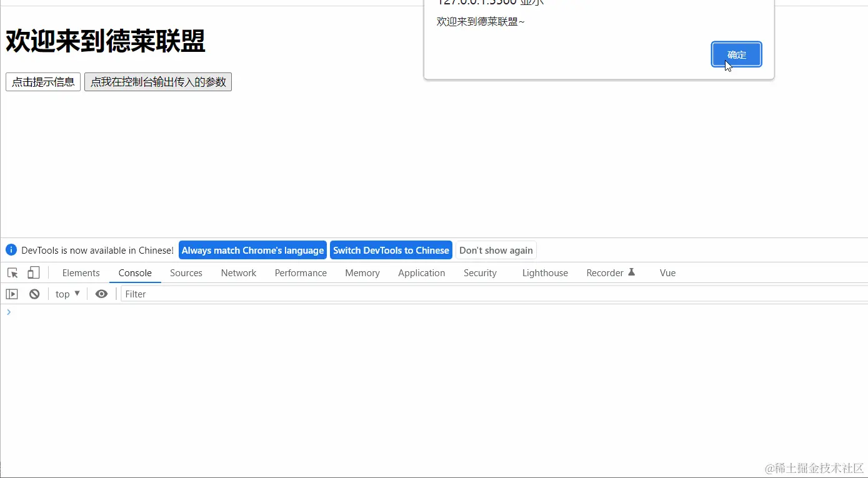Click the 点击提示信息 button

click(x=43, y=82)
